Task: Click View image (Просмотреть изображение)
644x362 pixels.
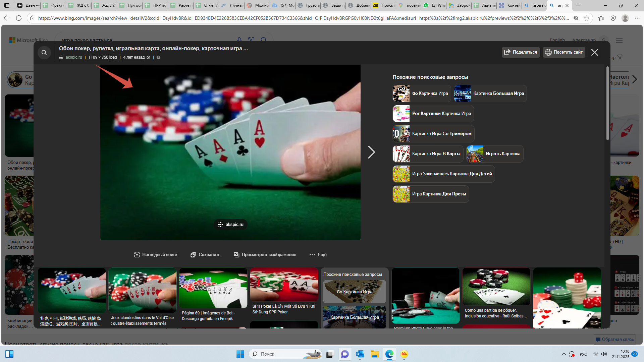Action: pos(265,255)
